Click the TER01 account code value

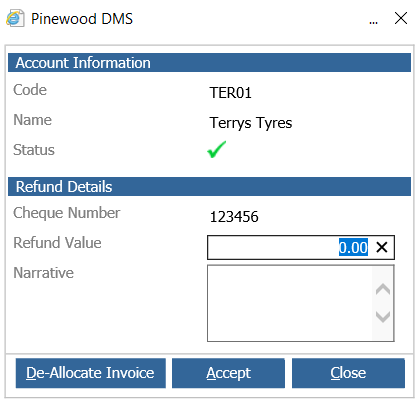click(230, 93)
